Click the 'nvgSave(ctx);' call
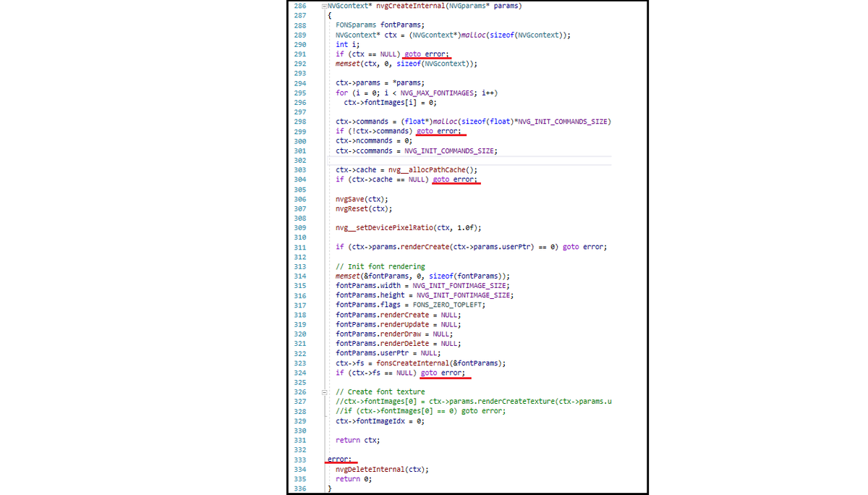The height and width of the screenshot is (495, 868). click(362, 199)
